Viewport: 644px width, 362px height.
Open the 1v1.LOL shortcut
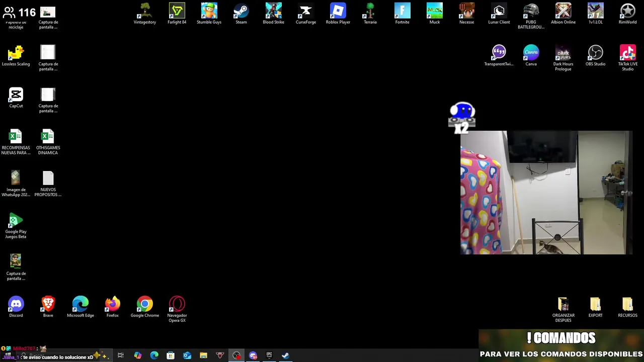pyautogui.click(x=596, y=14)
